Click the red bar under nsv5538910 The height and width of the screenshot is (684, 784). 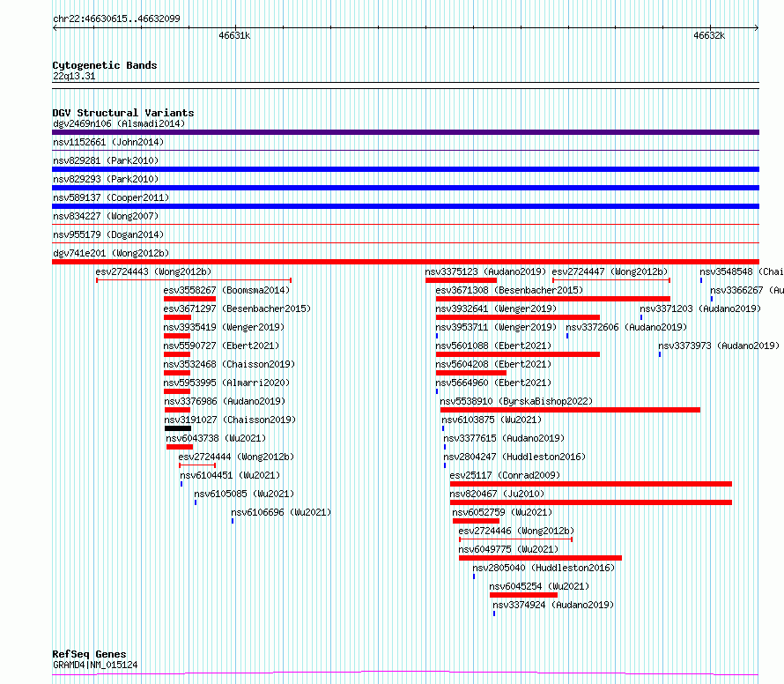570,410
